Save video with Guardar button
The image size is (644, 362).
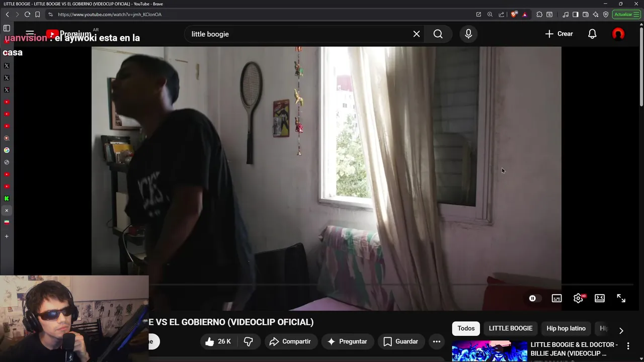401,342
